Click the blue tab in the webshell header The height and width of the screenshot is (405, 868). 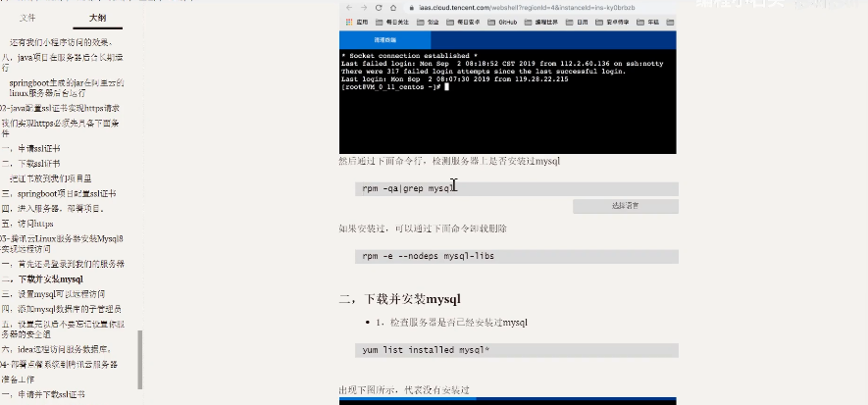tap(384, 40)
